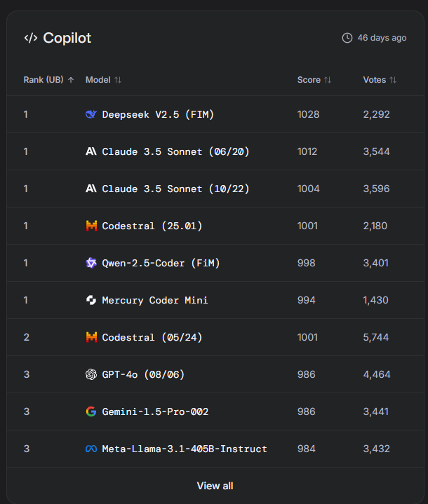Click the Mercury Coder Mini logo icon
Screen dimensions: 428x504
click(x=91, y=300)
